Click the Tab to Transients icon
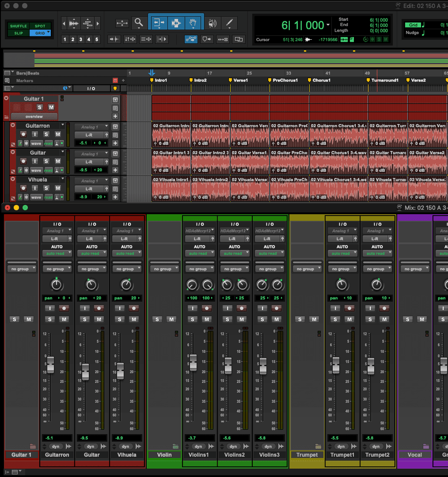448x477 pixels. click(114, 39)
